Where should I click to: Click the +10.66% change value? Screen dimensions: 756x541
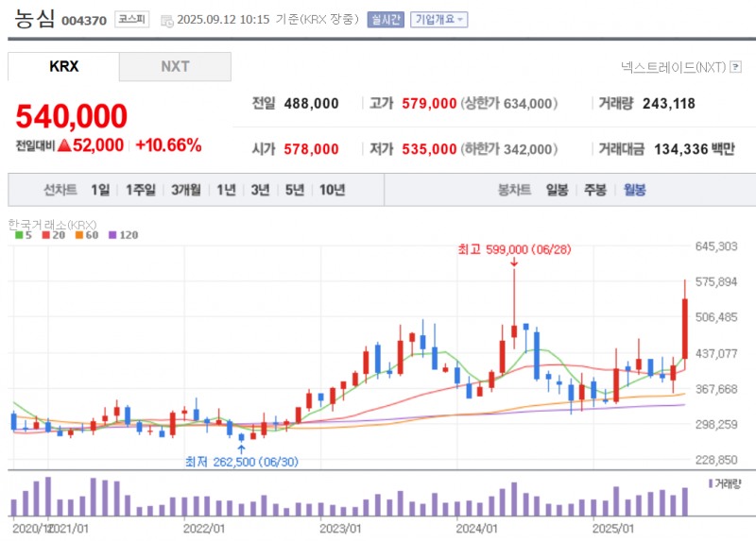(x=169, y=145)
